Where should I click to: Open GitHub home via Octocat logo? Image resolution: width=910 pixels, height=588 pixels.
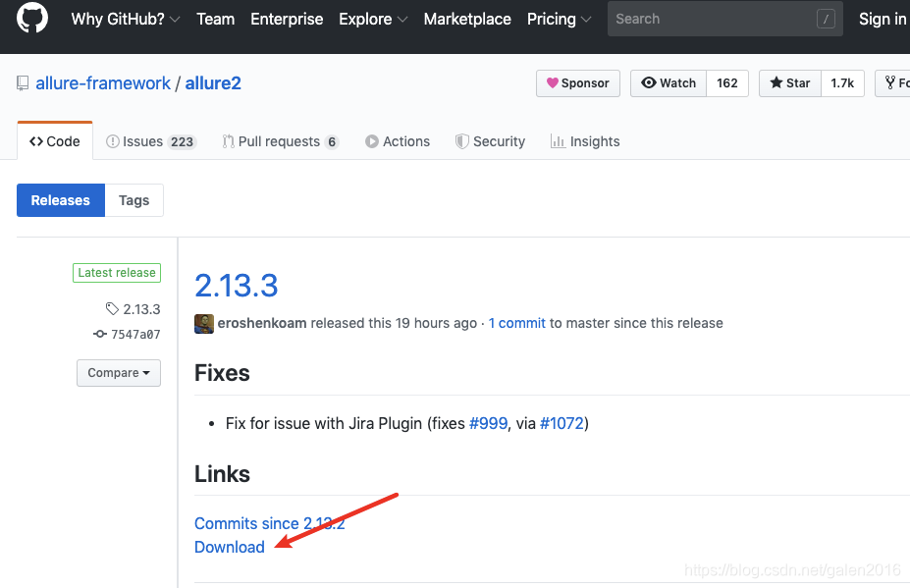(x=32, y=18)
